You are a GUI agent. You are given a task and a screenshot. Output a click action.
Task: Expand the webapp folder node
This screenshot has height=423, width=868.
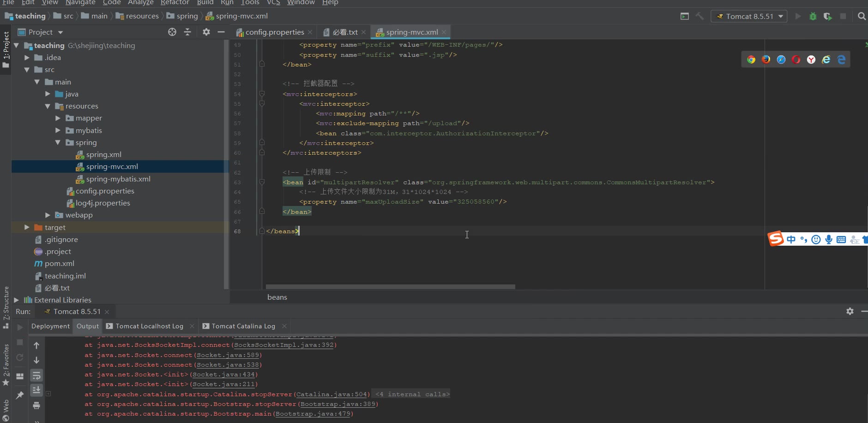(48, 215)
